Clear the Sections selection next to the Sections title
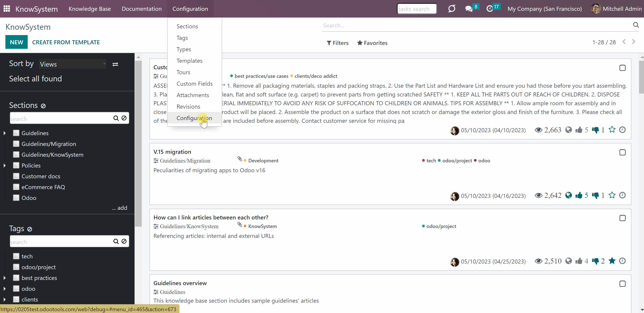Screen dimensions: 644x313 pos(43,106)
